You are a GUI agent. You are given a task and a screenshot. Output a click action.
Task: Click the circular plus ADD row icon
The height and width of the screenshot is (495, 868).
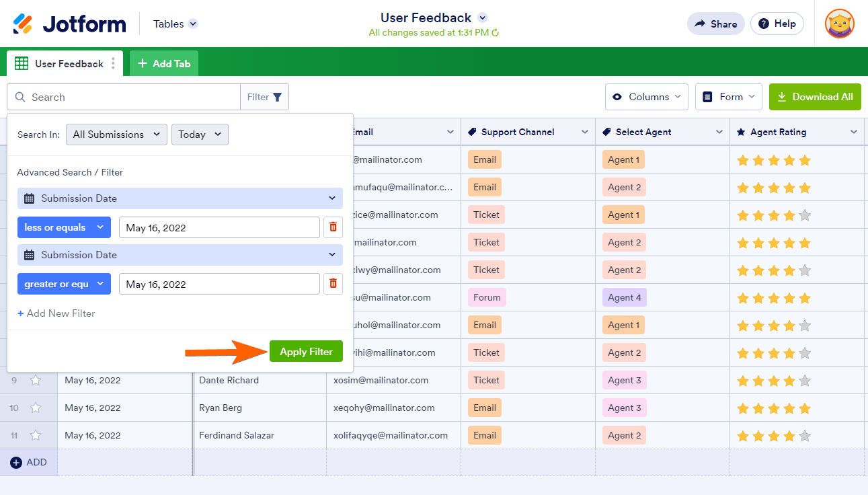coord(17,462)
